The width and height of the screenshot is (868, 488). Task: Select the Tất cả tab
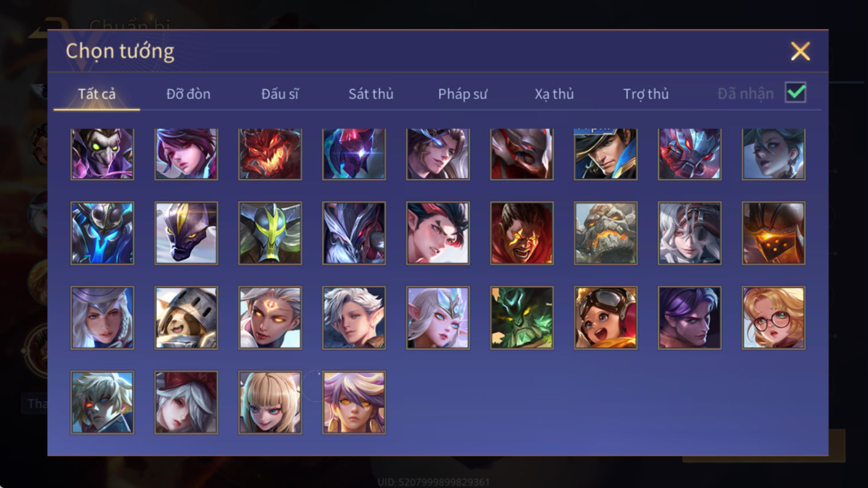pyautogui.click(x=97, y=94)
